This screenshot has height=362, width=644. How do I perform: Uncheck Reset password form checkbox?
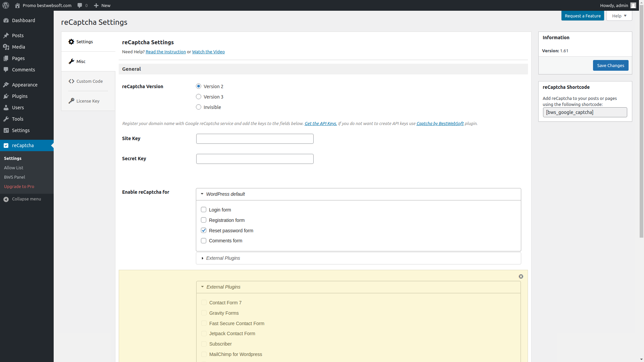pyautogui.click(x=204, y=231)
